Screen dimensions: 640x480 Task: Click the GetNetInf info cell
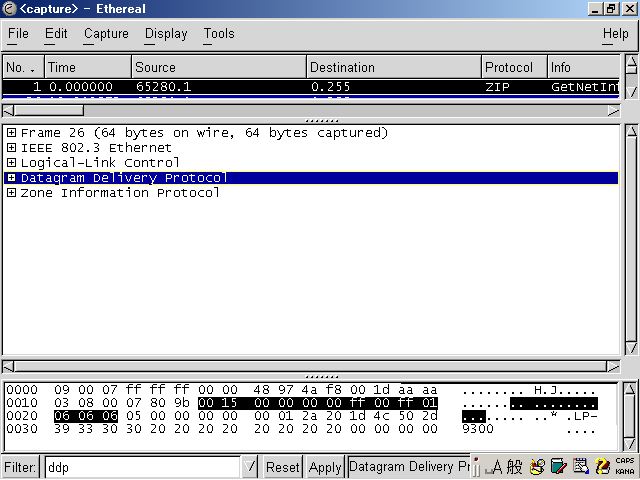click(x=584, y=87)
